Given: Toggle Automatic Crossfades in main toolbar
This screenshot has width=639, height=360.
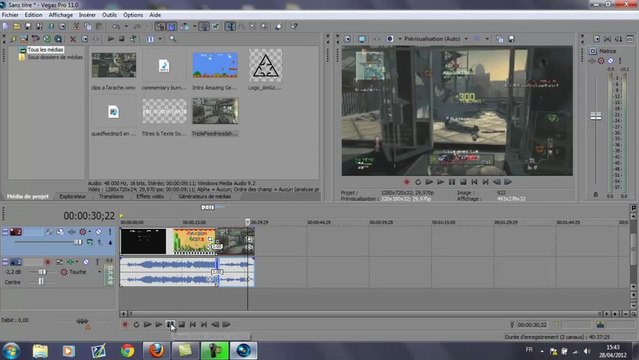Looking at the screenshot, I should coord(172,27).
